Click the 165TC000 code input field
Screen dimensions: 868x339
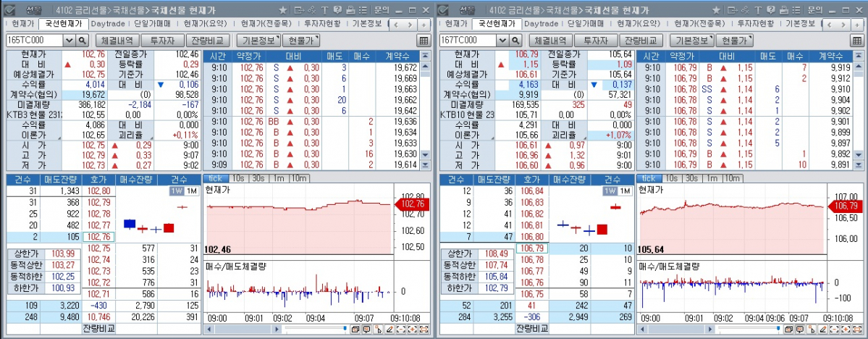point(35,41)
